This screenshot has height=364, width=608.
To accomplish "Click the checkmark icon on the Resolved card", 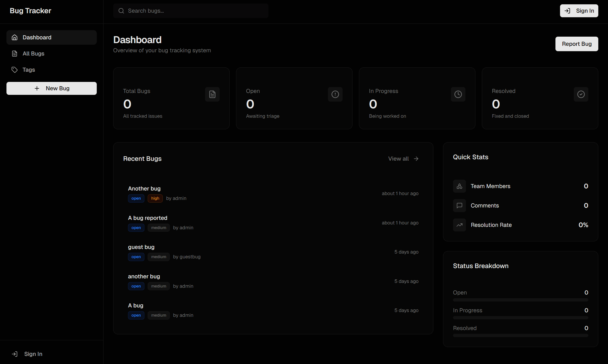I will [581, 94].
